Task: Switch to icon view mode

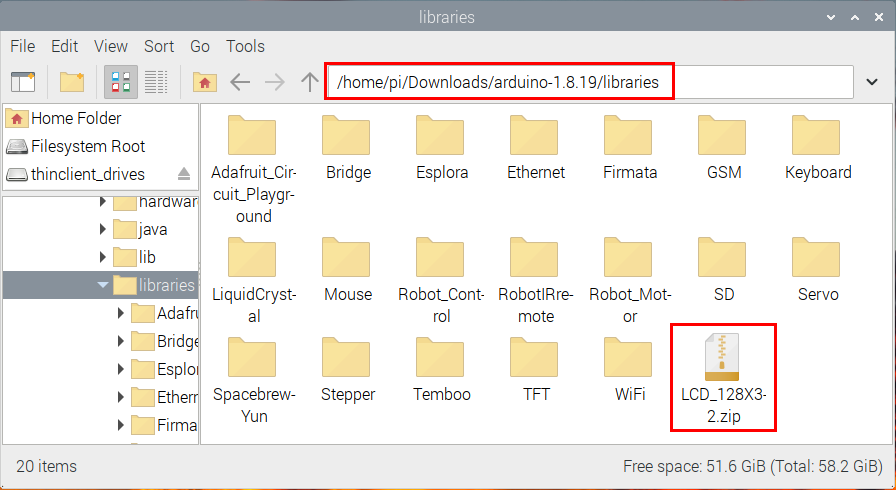Action: tap(120, 82)
